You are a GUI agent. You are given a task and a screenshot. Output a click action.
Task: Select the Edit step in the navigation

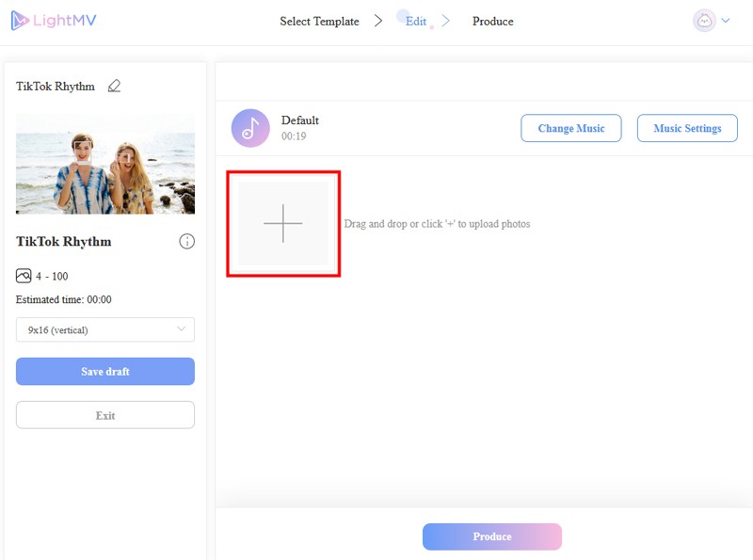click(415, 20)
